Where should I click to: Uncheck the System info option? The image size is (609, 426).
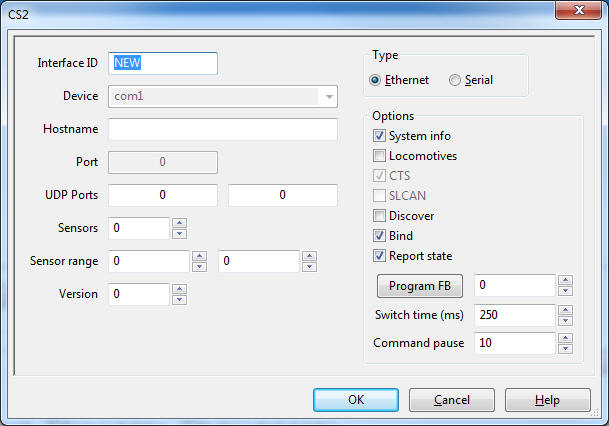click(379, 136)
